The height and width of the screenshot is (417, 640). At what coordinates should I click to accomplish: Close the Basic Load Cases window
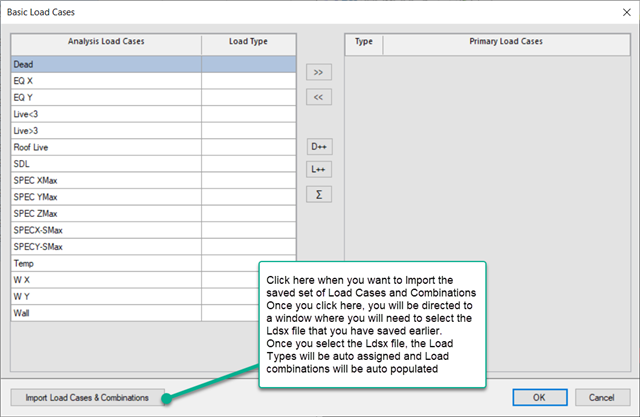(627, 12)
